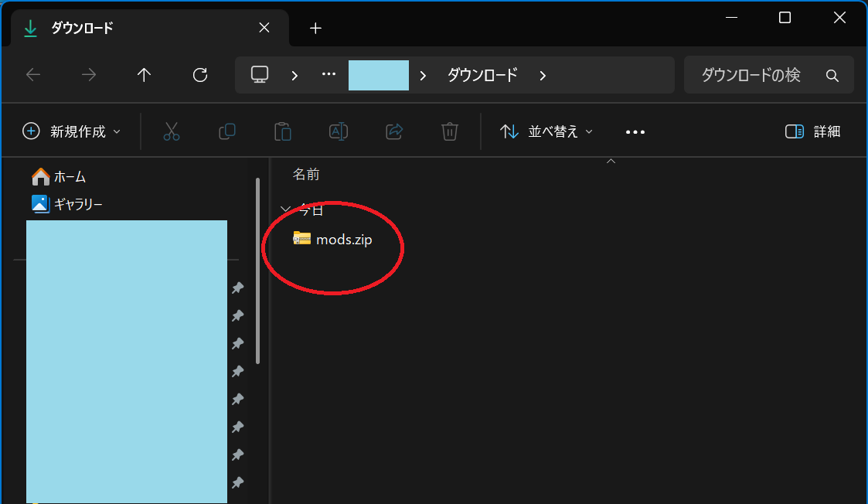Click the ホーム house icon
Image resolution: width=868 pixels, height=504 pixels.
click(x=40, y=177)
